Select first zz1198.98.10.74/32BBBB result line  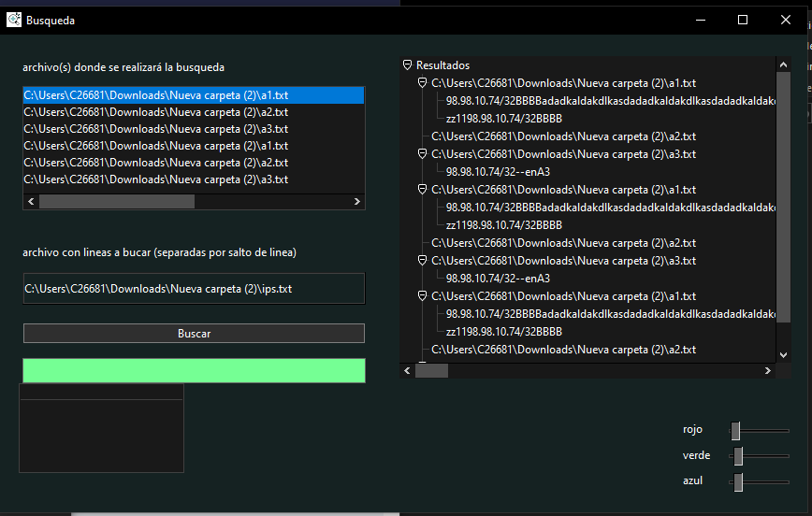coord(503,119)
